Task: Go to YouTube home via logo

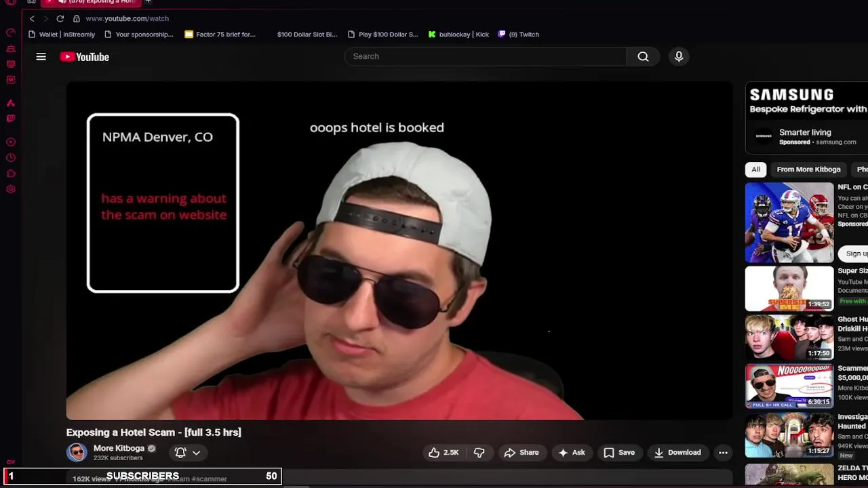Action: coord(84,57)
